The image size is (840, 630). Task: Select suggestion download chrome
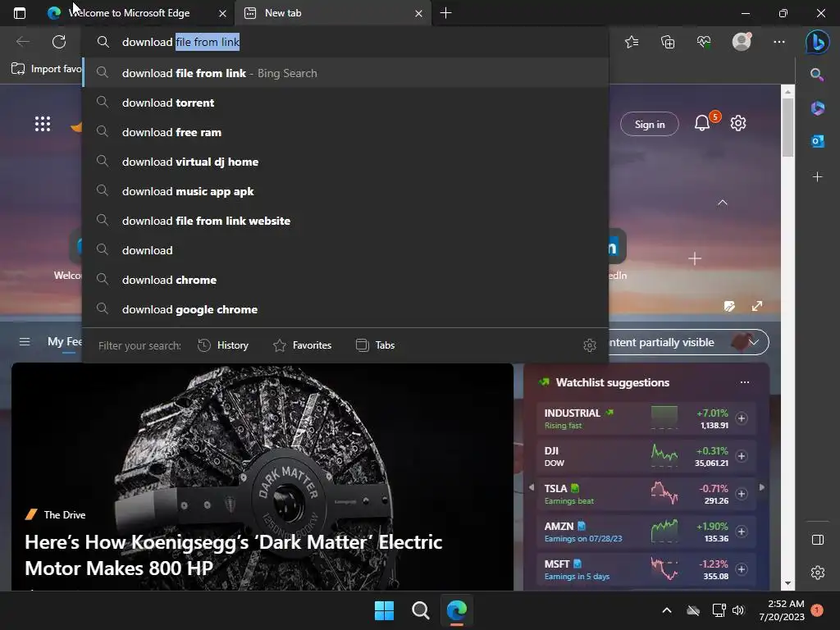345,280
